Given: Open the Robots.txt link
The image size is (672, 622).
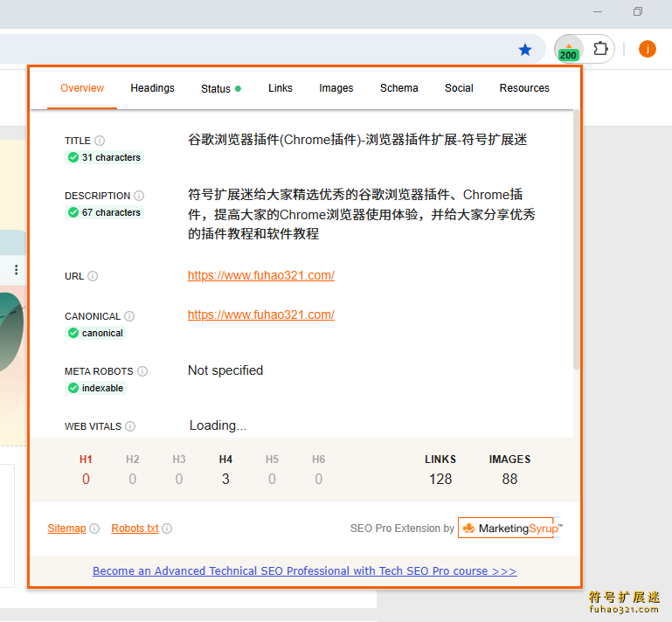Looking at the screenshot, I should pos(135,529).
